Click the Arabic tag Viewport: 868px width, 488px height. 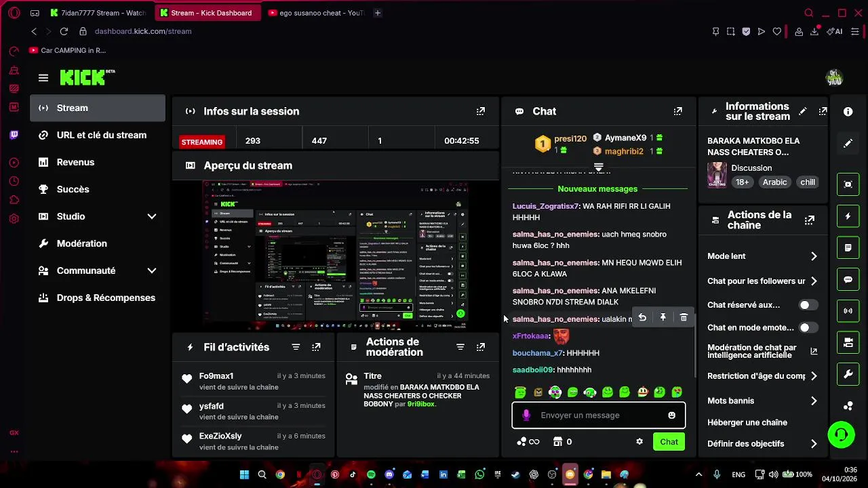(x=774, y=182)
